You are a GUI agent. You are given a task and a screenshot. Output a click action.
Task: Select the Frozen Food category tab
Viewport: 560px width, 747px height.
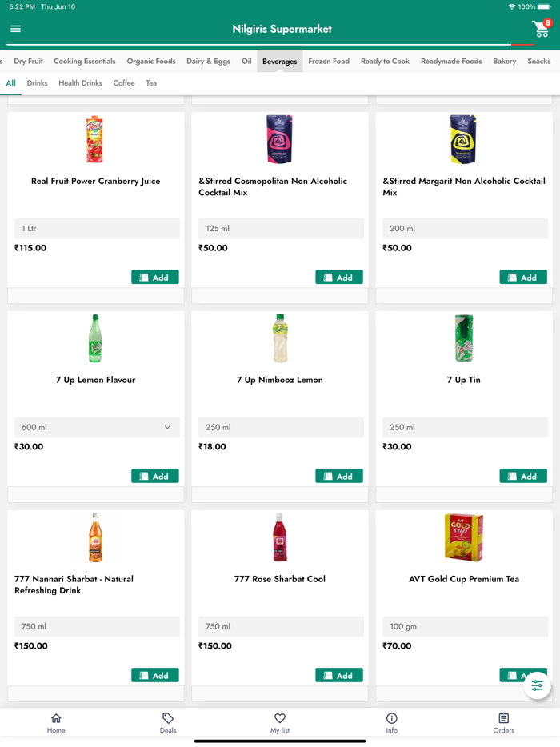coord(329,62)
